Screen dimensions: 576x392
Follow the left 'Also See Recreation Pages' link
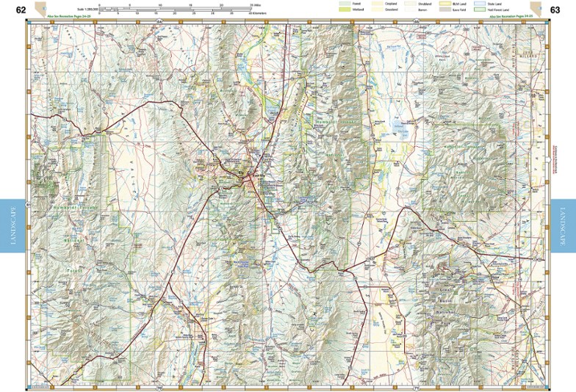tap(68, 16)
